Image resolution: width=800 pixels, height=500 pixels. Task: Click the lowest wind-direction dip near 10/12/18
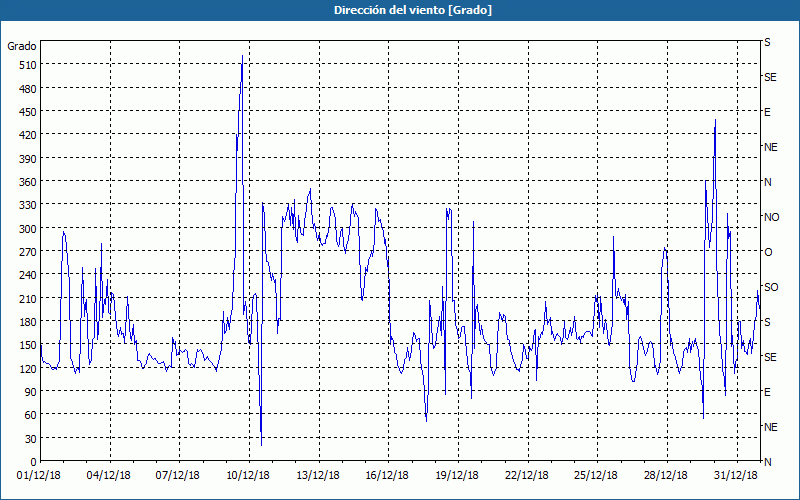(x=261, y=445)
